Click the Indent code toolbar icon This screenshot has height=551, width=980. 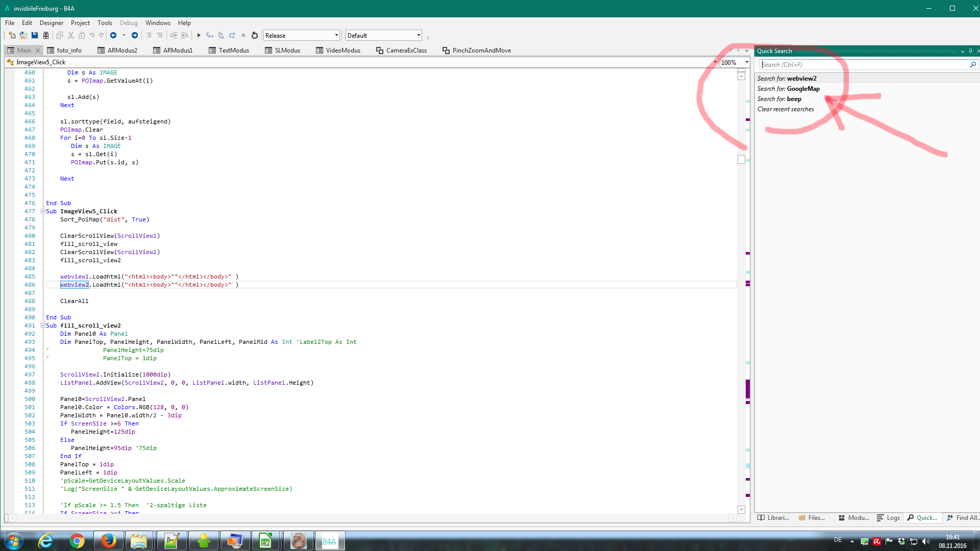[184, 35]
